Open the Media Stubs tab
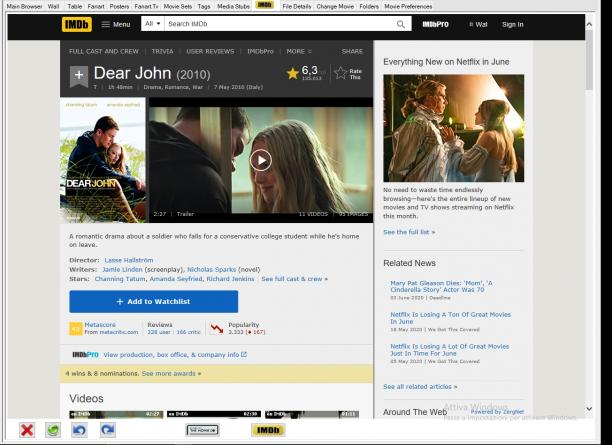The image size is (612, 445). click(233, 6)
